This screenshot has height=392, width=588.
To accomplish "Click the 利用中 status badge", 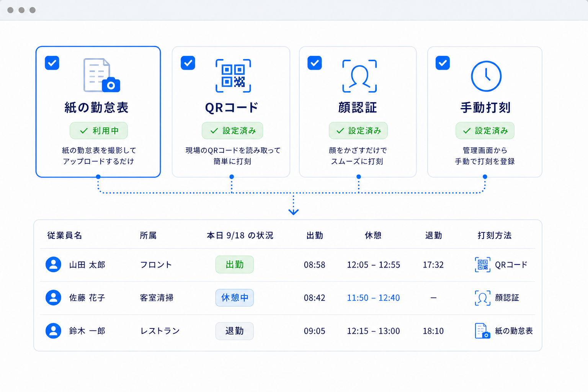I will tap(99, 131).
